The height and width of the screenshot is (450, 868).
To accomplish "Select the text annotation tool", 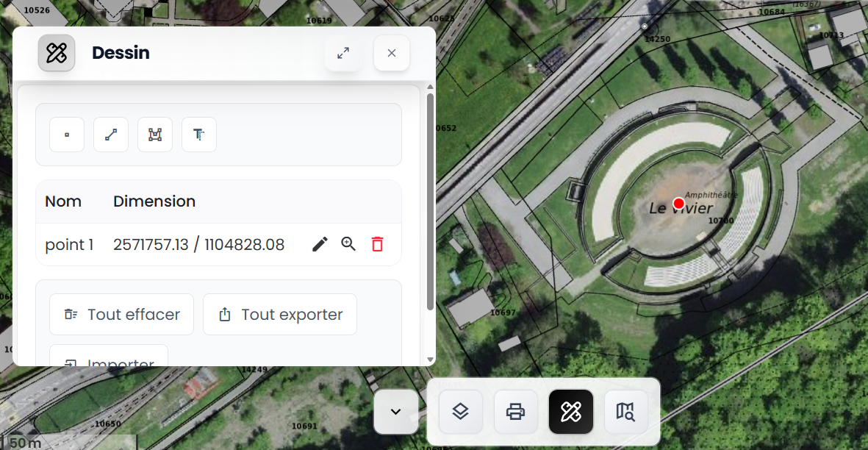I will (199, 135).
